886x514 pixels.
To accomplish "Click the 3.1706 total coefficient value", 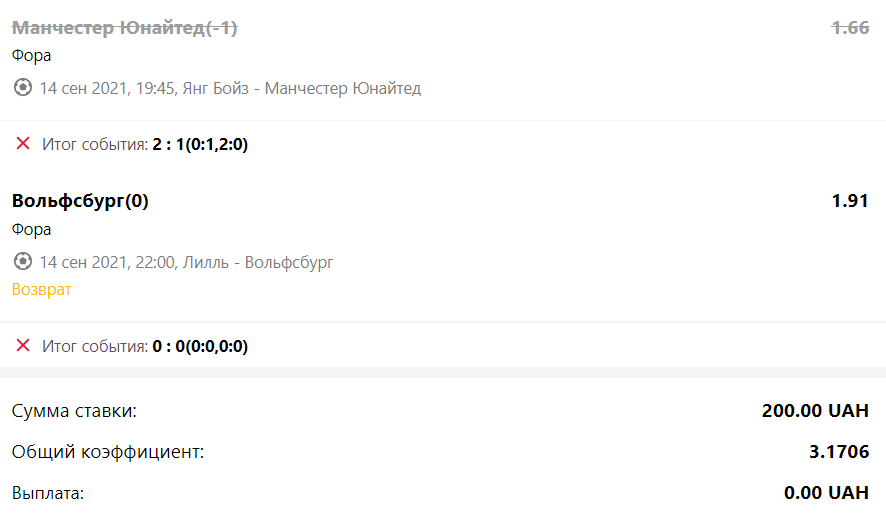I will (839, 451).
